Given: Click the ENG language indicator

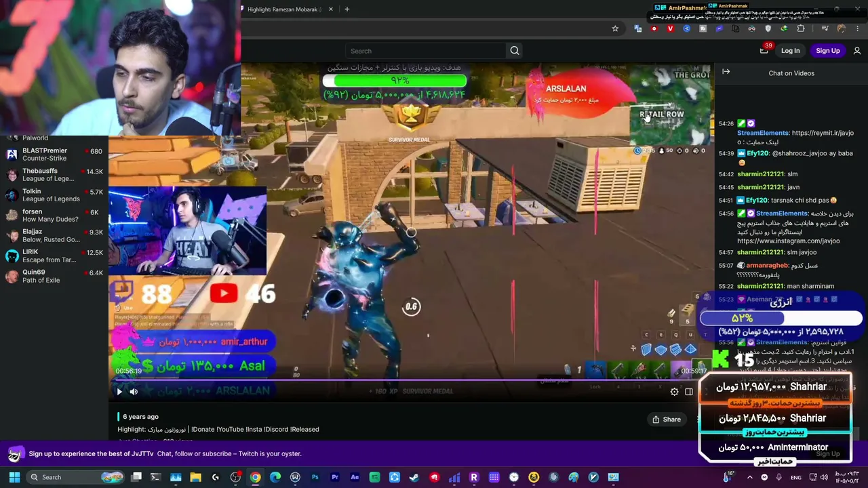Looking at the screenshot, I should click(x=796, y=477).
